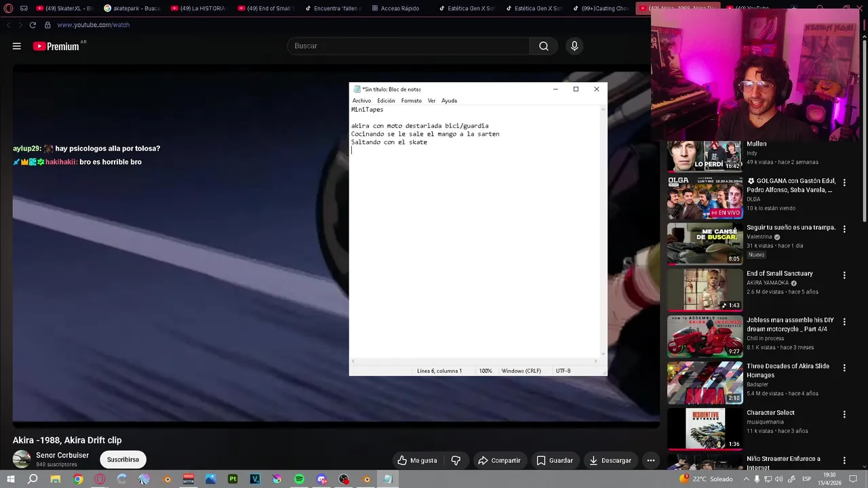The width and height of the screenshot is (868, 488).
Task: Open the Windows Photos taskbar icon
Action: pos(211,479)
